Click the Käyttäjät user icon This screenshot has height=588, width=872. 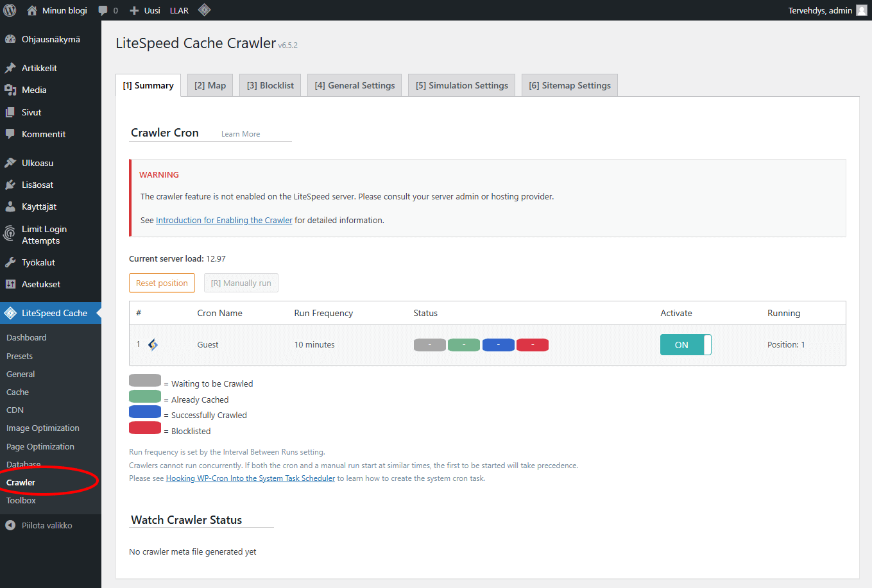tap(10, 206)
